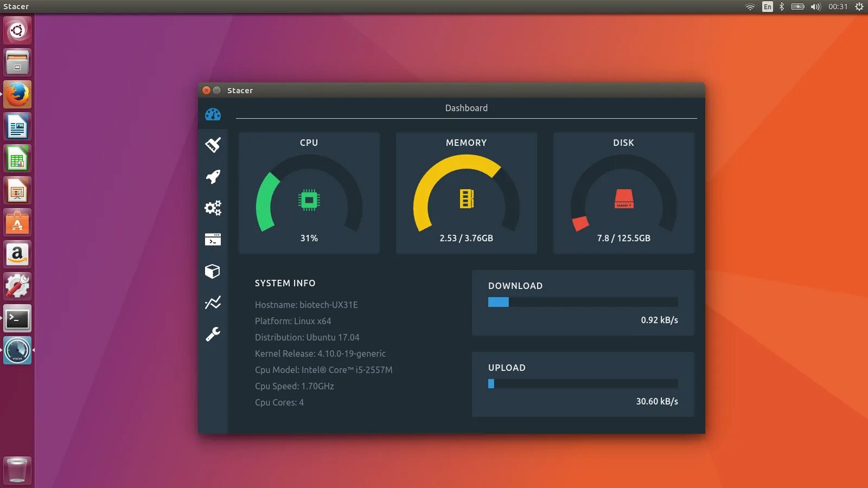Click the 30.60 kB/s upload rate
The width and height of the screenshot is (868, 488).
coord(657,401)
